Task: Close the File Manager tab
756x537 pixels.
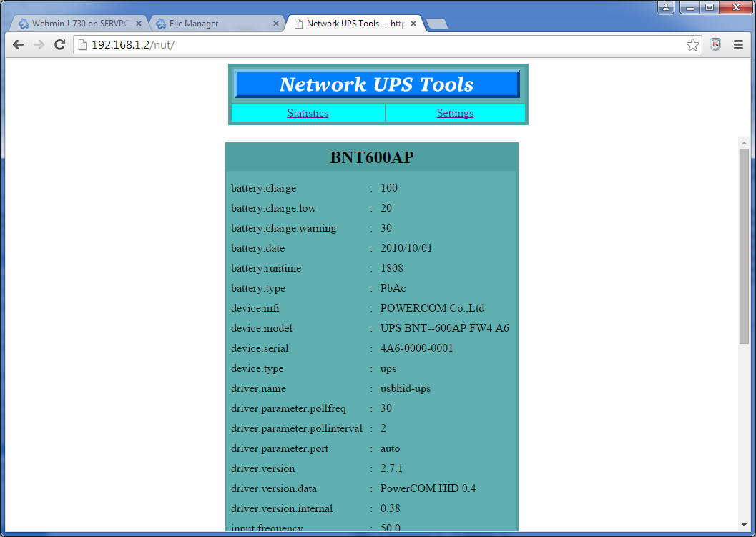Action: pyautogui.click(x=276, y=23)
